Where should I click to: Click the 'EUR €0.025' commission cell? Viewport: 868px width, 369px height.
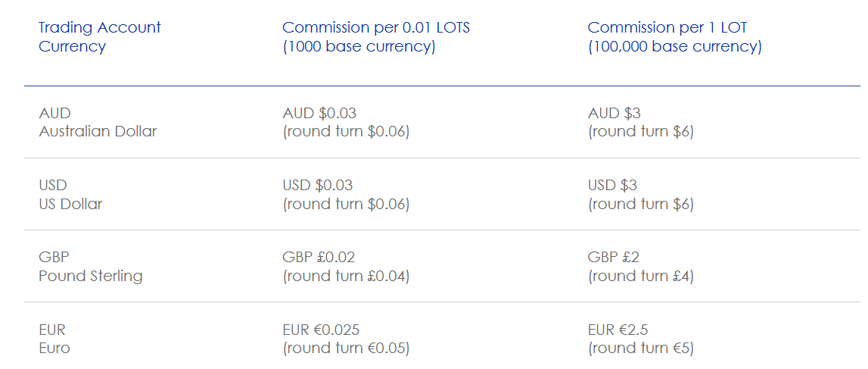[321, 330]
